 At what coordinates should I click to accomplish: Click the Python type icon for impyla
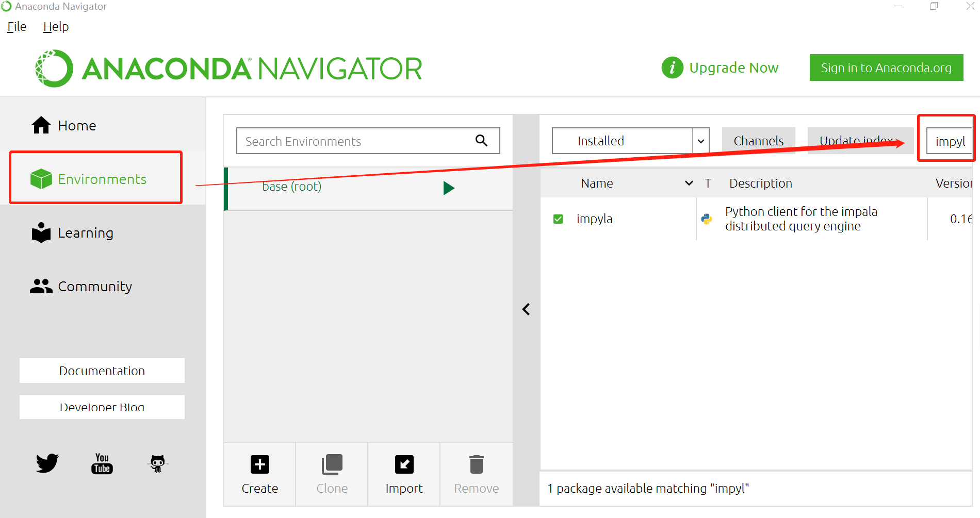coord(707,219)
